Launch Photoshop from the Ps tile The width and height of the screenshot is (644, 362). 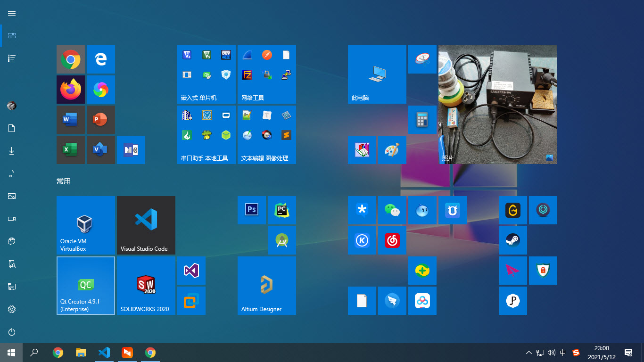[x=252, y=210]
